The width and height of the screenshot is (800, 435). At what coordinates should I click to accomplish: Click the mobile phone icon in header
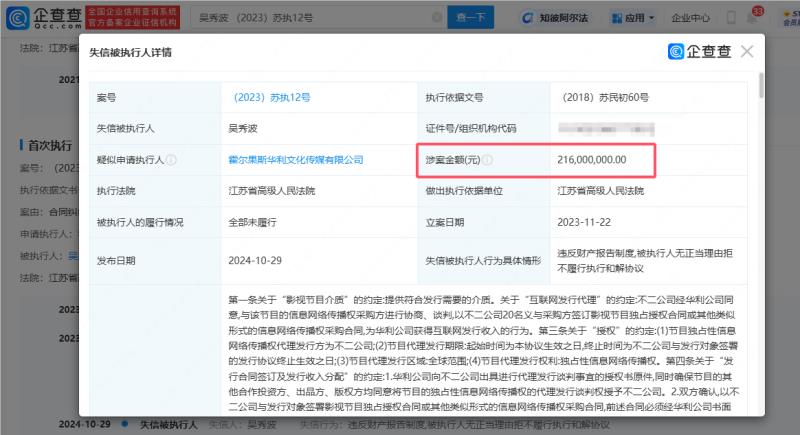(x=730, y=18)
